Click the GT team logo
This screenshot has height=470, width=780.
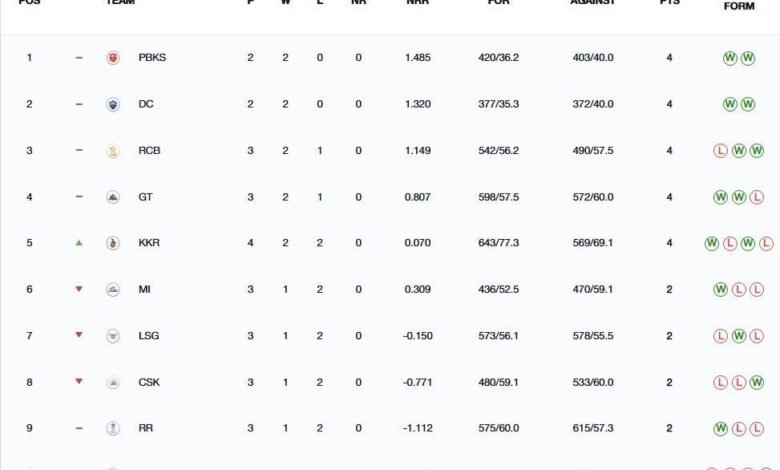point(113,197)
